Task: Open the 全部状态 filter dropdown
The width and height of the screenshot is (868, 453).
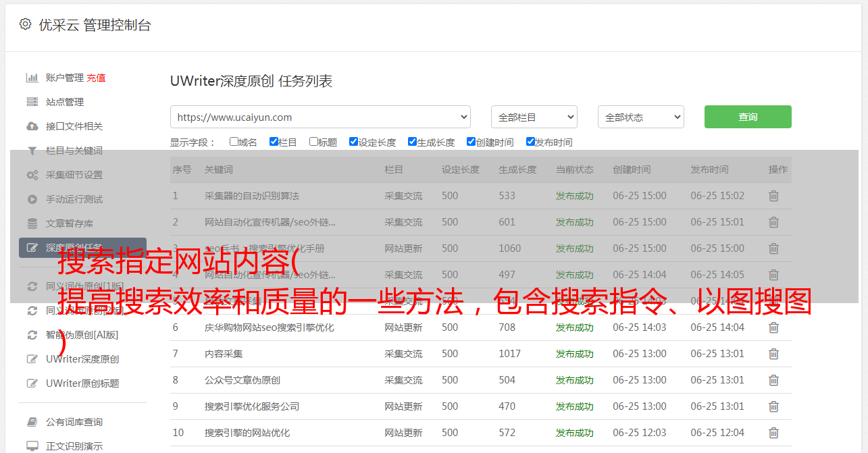Action: 640,117
